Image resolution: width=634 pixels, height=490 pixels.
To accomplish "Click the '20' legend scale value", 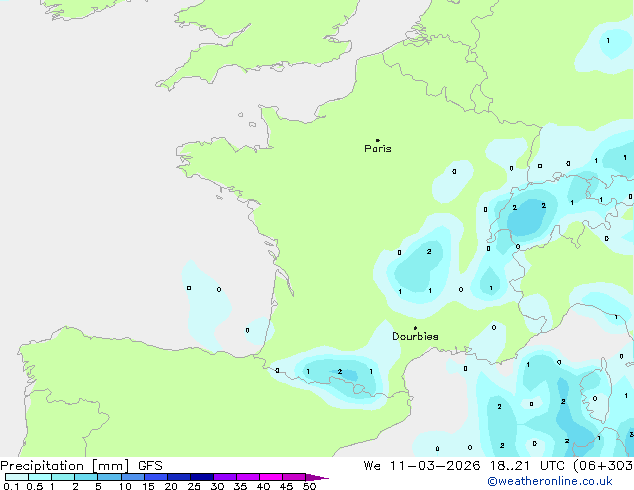I will tap(171, 486).
